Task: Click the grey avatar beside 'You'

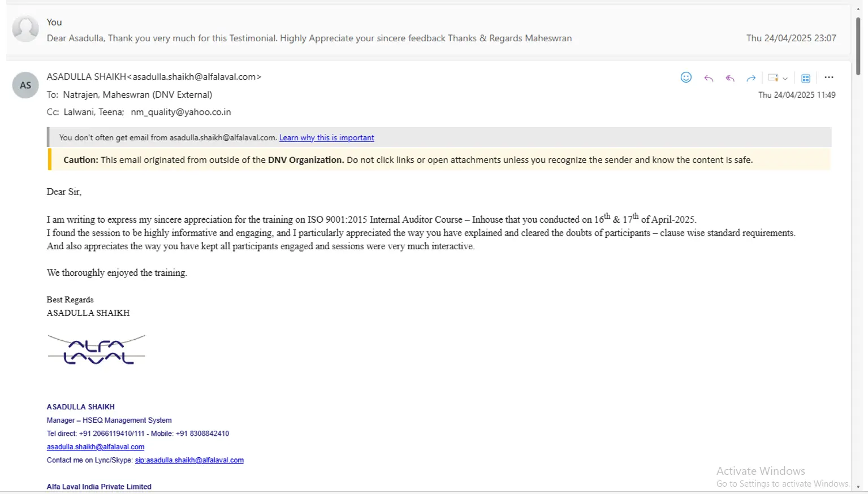Action: coord(25,29)
